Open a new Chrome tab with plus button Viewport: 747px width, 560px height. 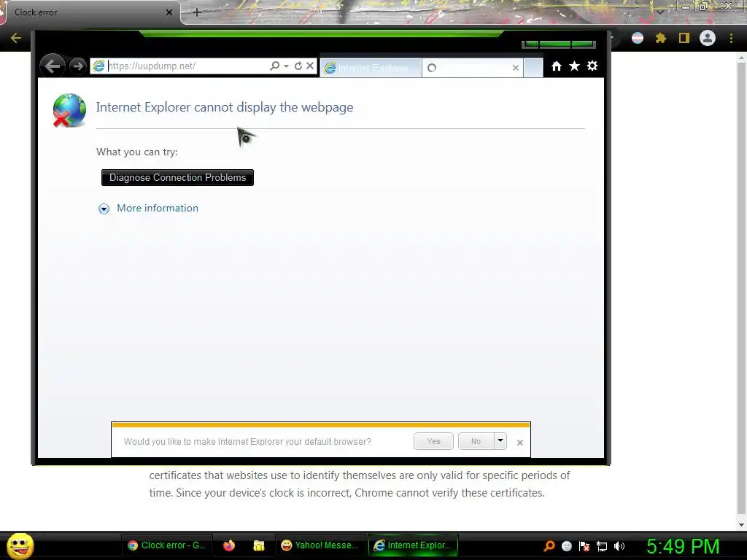pyautogui.click(x=197, y=12)
